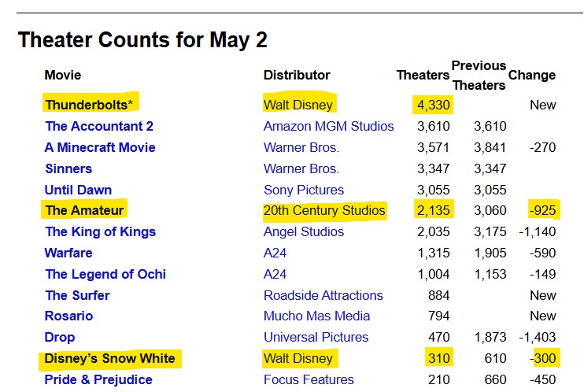Select the Sinners movie link
This screenshot has width=584, height=392.
pos(68,168)
